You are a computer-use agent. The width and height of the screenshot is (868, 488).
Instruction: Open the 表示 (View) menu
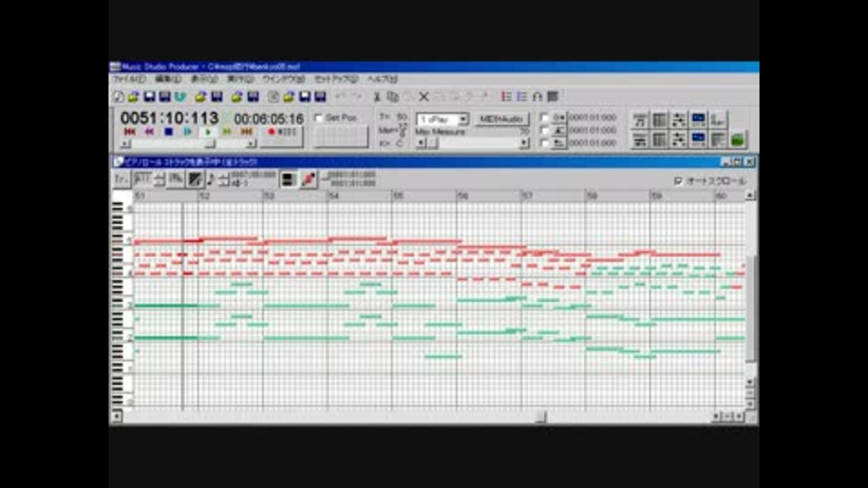(203, 80)
